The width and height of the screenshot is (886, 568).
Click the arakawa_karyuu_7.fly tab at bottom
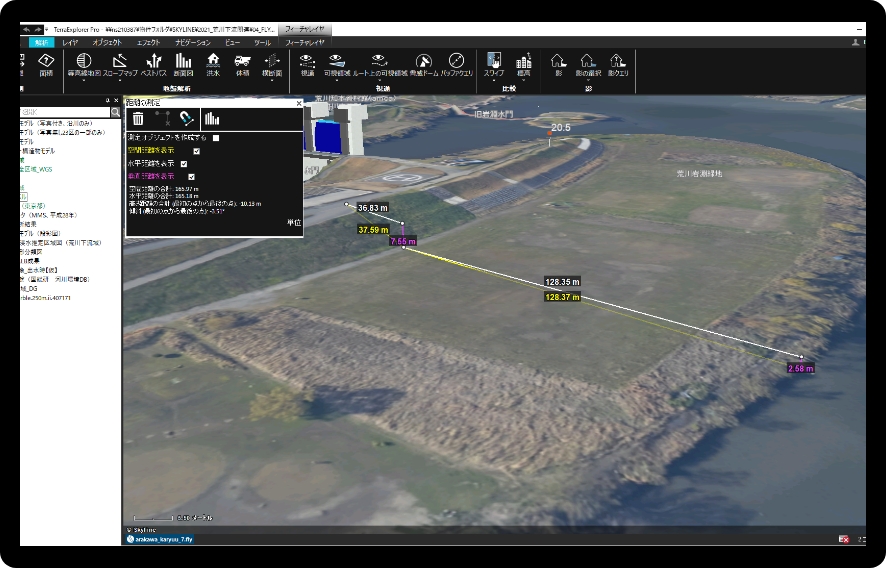(x=160, y=539)
